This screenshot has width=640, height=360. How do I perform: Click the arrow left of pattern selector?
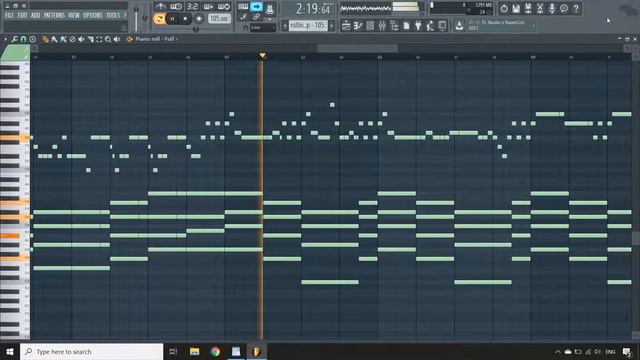tap(285, 26)
